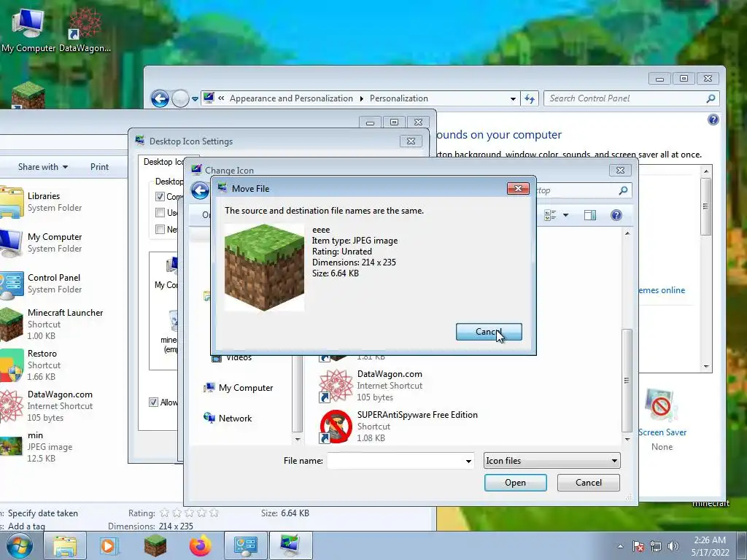Open Screen Saver settings

click(x=662, y=420)
